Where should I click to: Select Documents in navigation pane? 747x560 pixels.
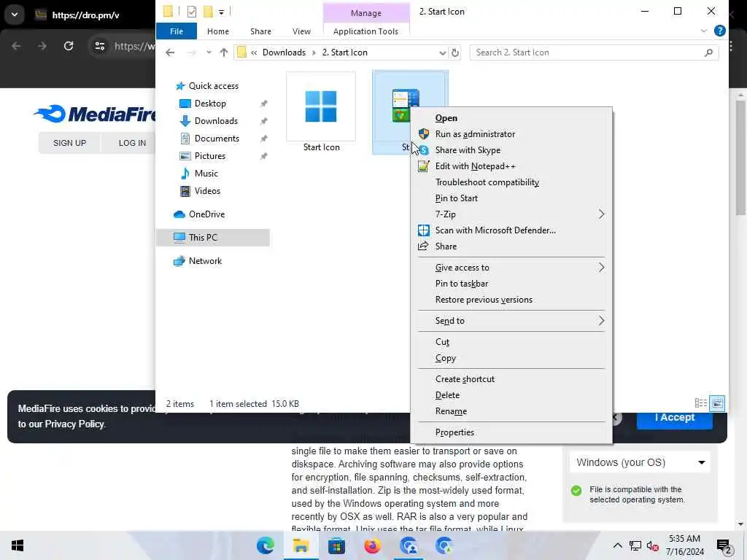217,139
